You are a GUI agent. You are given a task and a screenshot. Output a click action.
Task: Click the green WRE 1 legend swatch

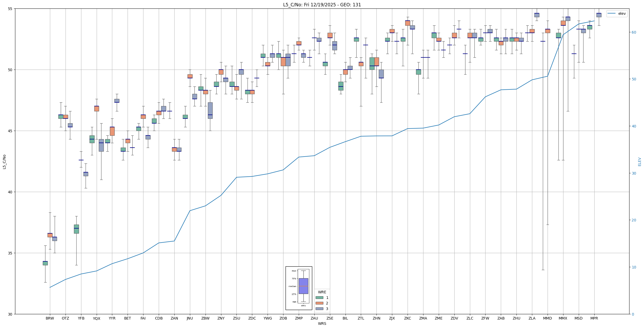(x=319, y=298)
